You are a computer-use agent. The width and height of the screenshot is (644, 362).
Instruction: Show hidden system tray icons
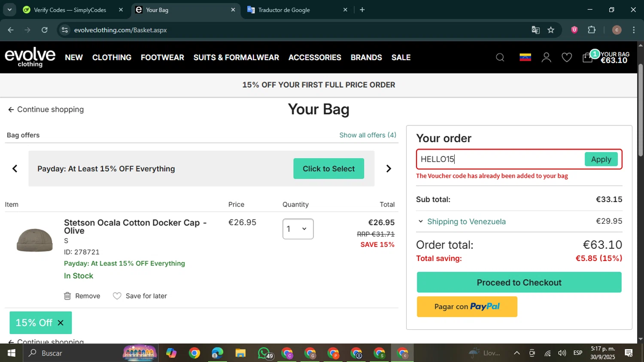click(517, 353)
